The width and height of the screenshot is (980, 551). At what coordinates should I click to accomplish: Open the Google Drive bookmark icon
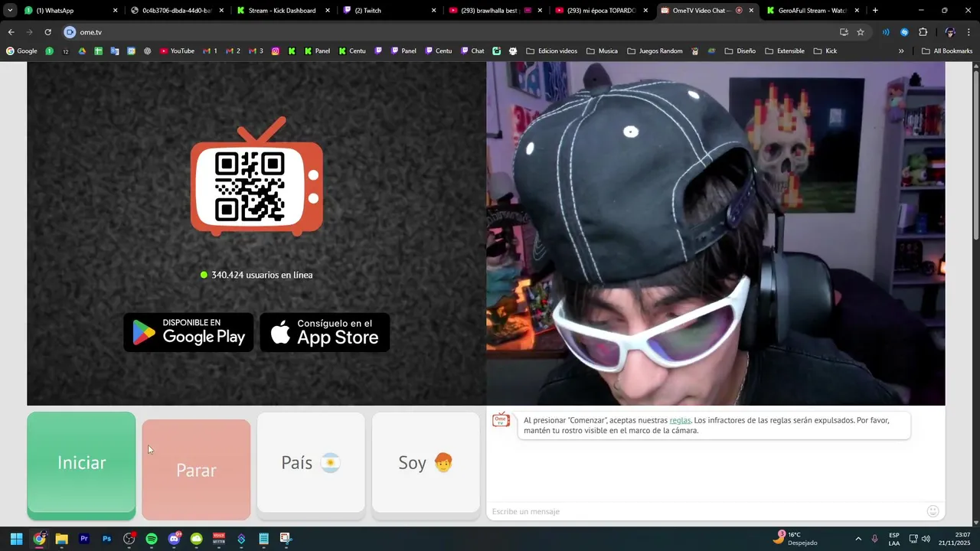pos(82,51)
